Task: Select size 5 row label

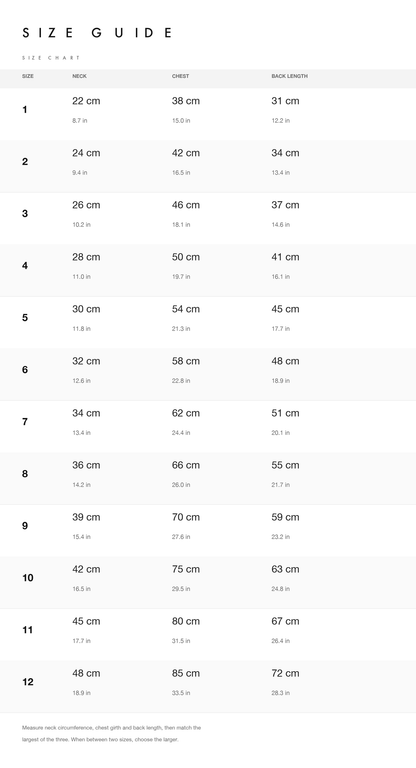Action: coord(24,317)
